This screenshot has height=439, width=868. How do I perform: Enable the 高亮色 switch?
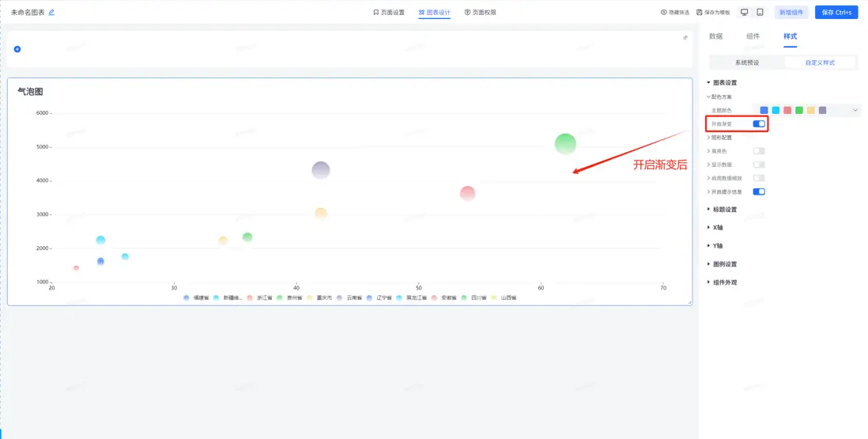click(759, 151)
